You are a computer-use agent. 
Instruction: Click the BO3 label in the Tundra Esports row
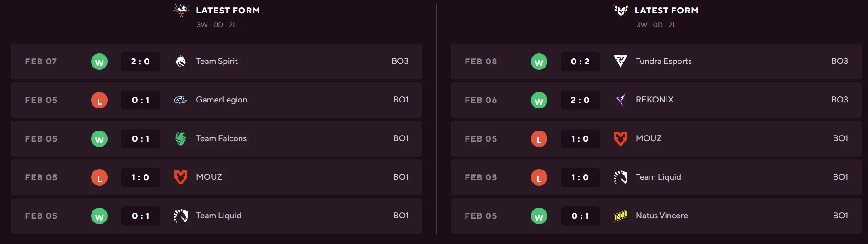(839, 61)
